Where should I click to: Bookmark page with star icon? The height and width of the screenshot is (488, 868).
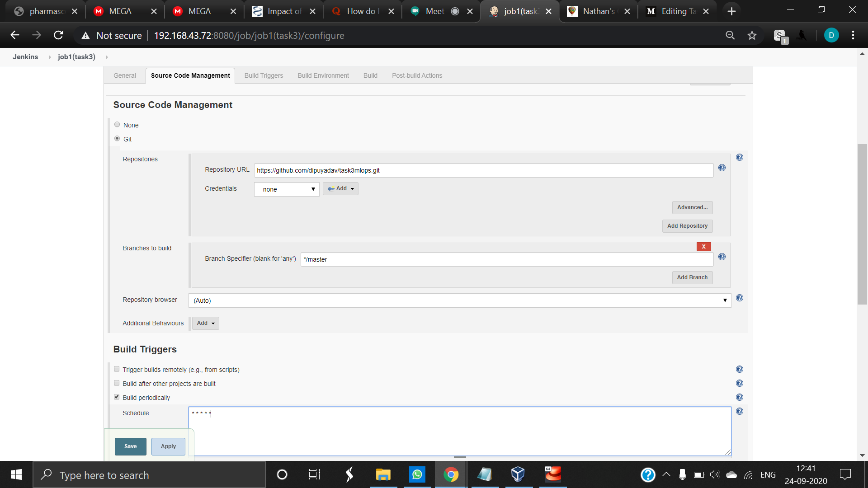752,35
